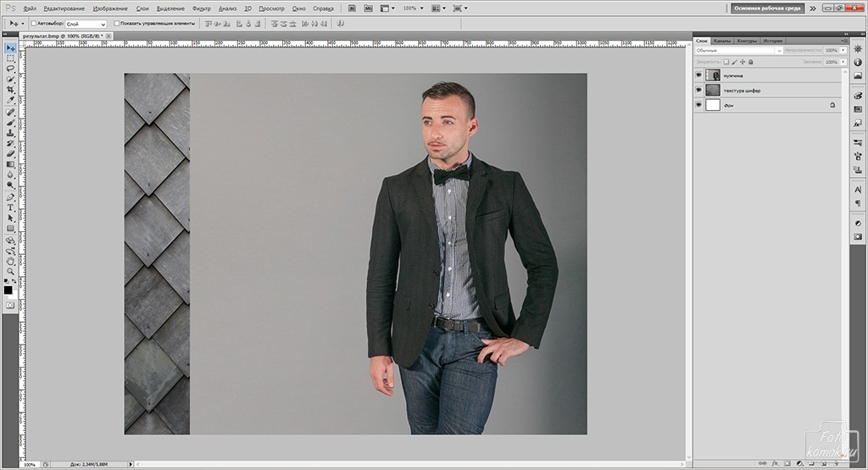This screenshot has width=868, height=470.
Task: Select the 'Фон' layer thumbnail
Action: (x=713, y=105)
